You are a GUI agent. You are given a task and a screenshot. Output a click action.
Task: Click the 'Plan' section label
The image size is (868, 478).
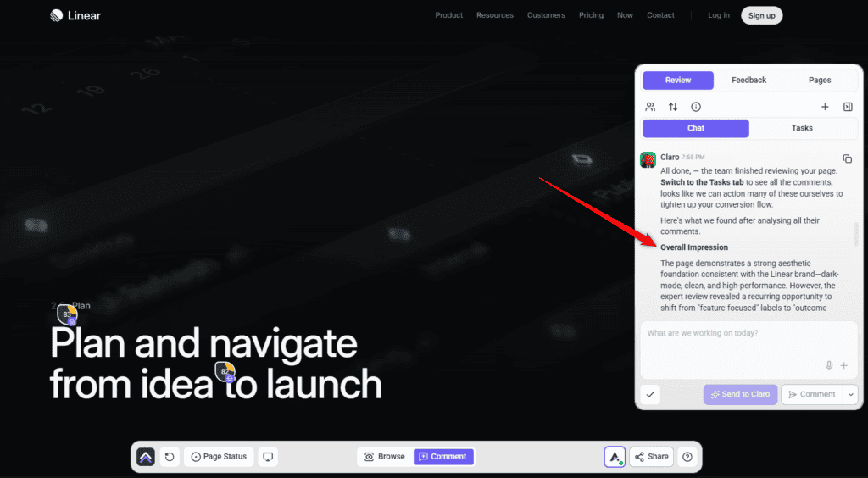(x=81, y=305)
